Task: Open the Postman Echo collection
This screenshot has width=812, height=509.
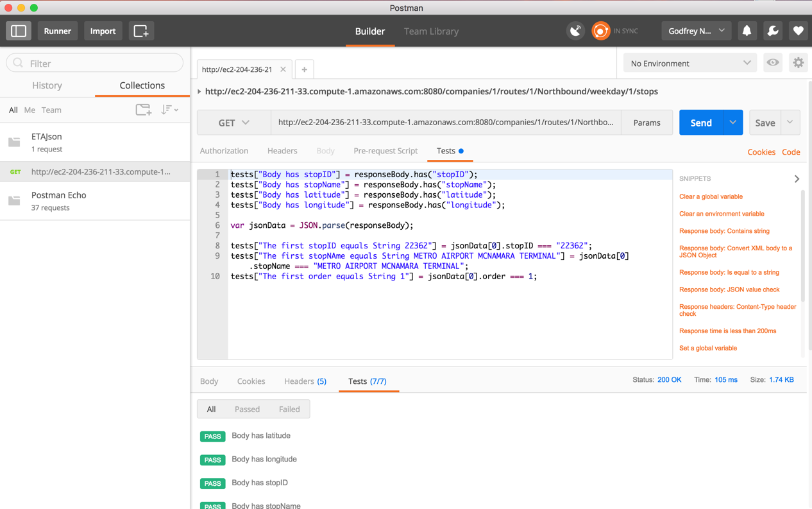Action: (x=95, y=200)
